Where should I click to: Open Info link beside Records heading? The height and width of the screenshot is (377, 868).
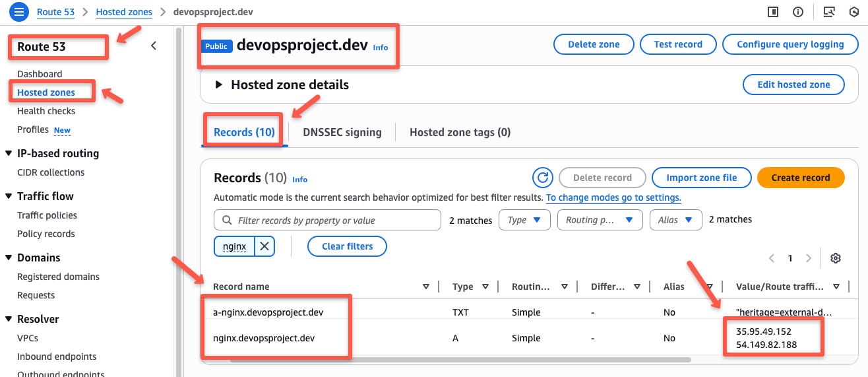pos(300,180)
